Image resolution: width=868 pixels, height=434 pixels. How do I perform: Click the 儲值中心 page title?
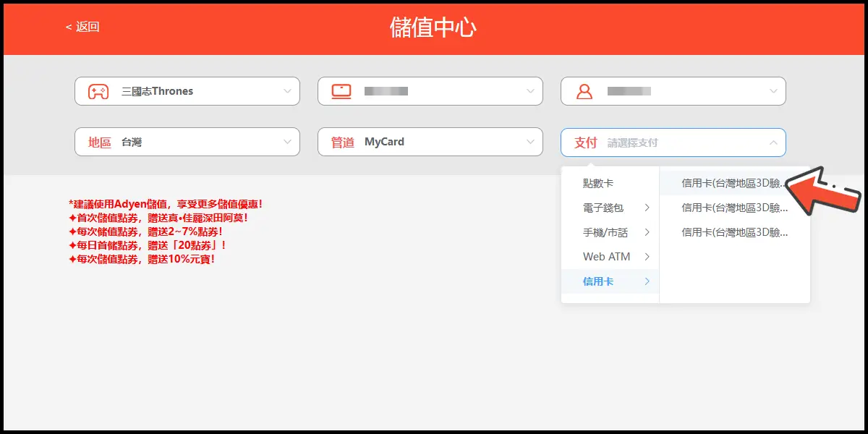[x=433, y=27]
